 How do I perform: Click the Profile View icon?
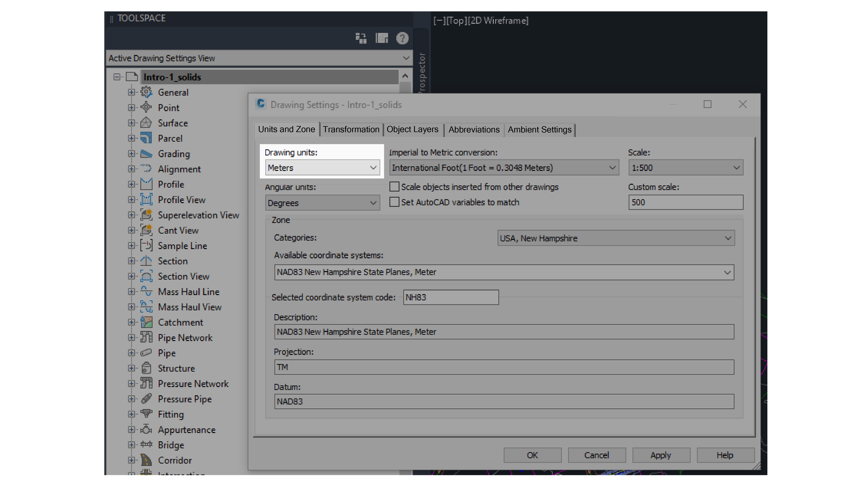[146, 199]
